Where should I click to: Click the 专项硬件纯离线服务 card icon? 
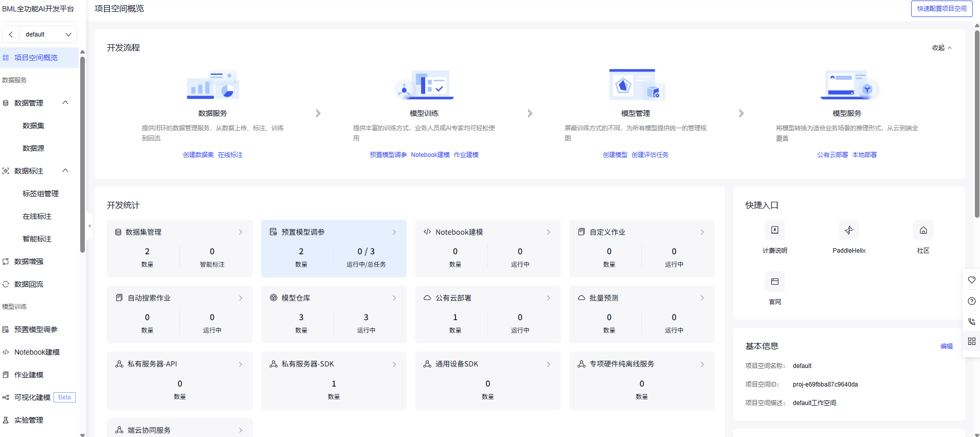[x=582, y=364]
